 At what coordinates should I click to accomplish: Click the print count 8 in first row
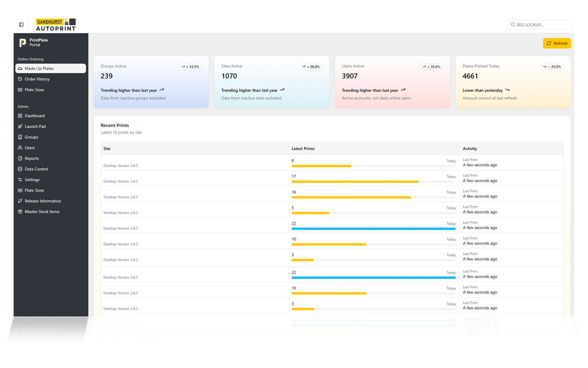293,161
